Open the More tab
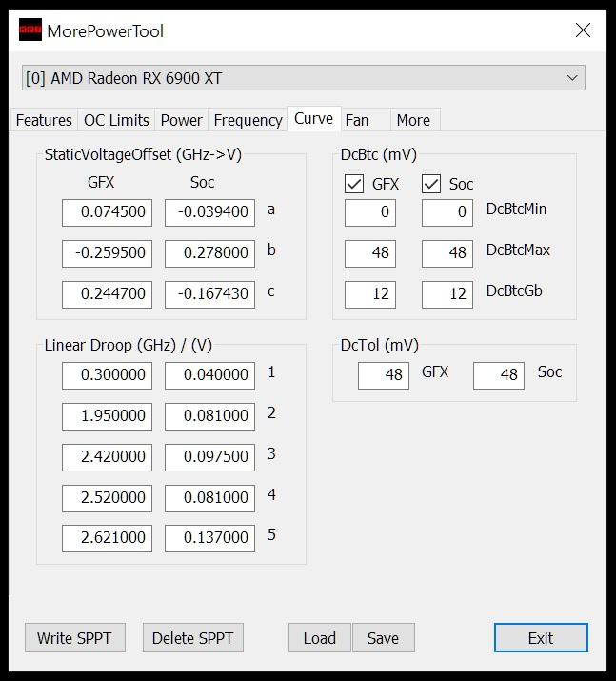This screenshot has width=616, height=681. 413,120
